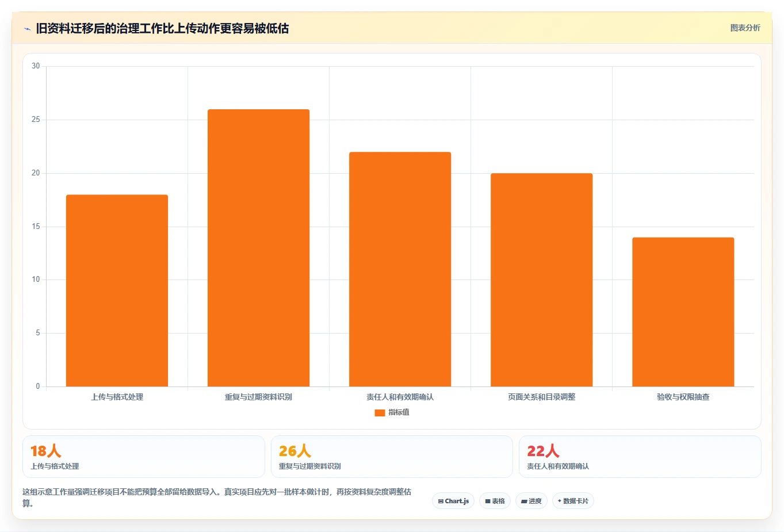Click the x-axis label 上传与格式处理

pyautogui.click(x=117, y=397)
